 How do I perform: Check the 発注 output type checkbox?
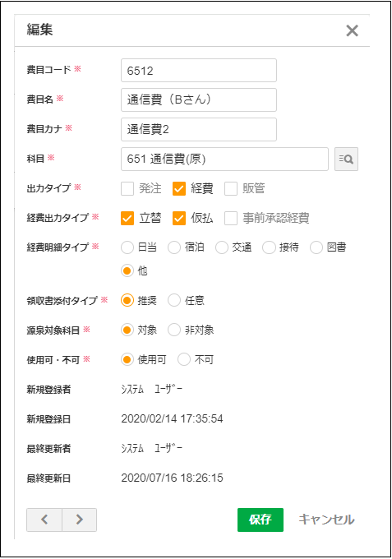point(127,188)
